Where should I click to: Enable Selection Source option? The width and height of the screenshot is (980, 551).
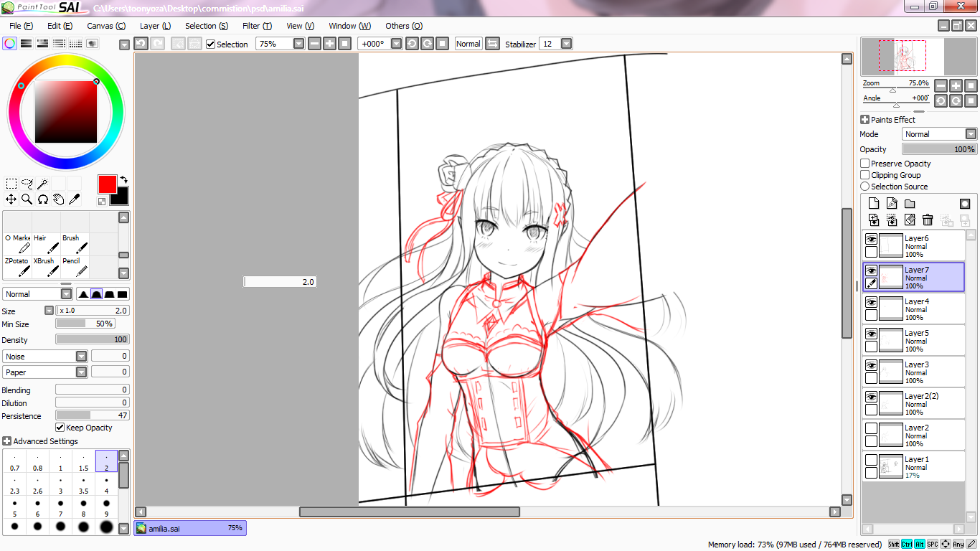[865, 187]
